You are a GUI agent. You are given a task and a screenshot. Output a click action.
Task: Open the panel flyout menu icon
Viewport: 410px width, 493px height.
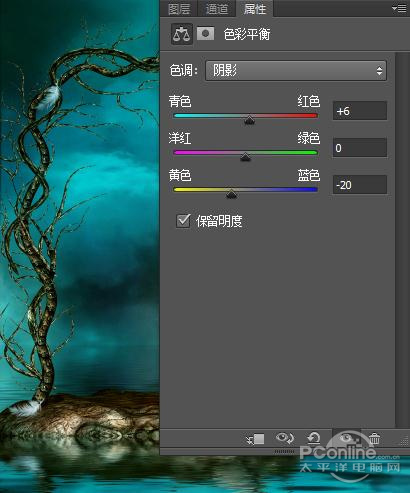(x=399, y=8)
